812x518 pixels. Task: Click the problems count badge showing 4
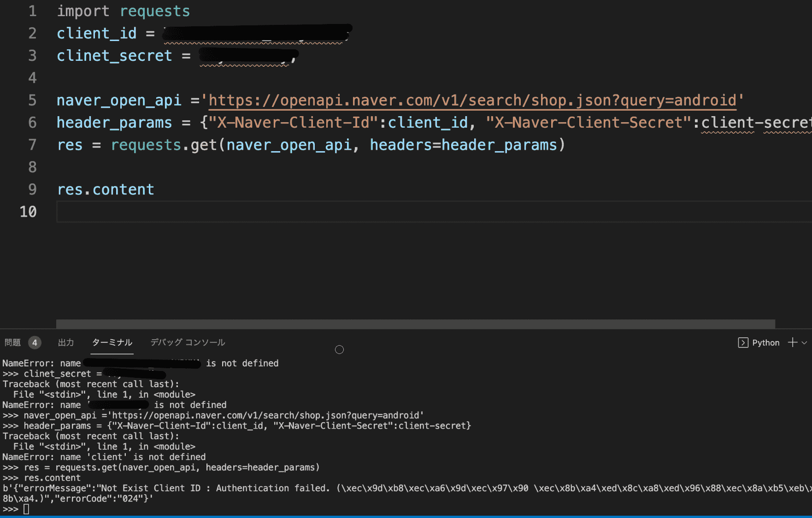pyautogui.click(x=35, y=342)
